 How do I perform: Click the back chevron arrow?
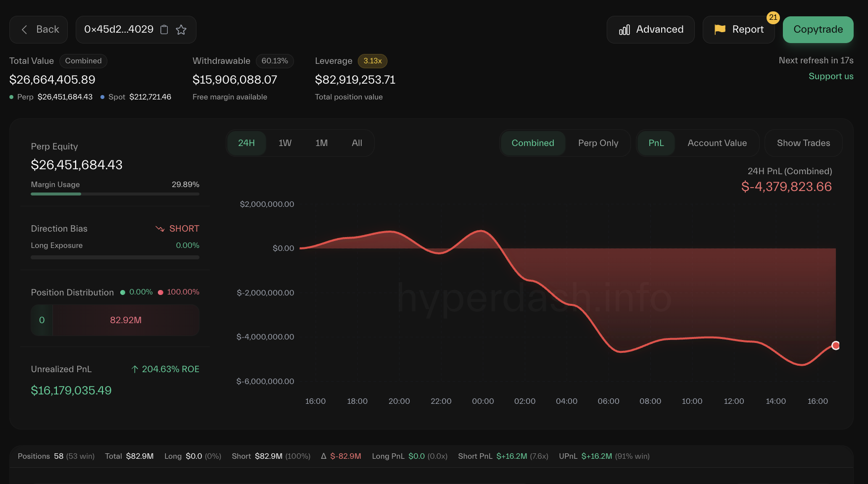click(24, 29)
